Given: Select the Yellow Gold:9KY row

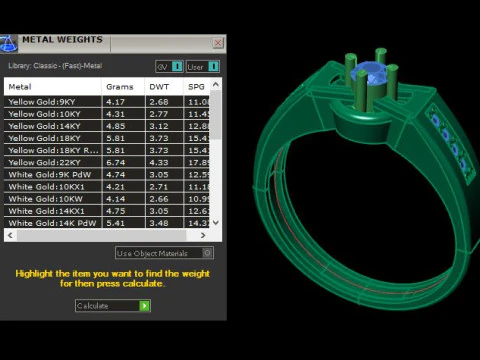Looking at the screenshot, I should 107,102.
